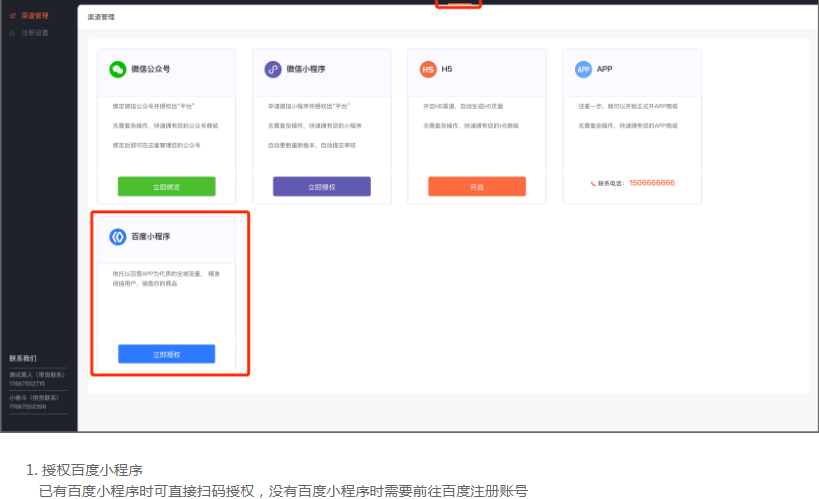Click purple 立即授权 button for 微信小程序
This screenshot has width=819, height=499.
(x=322, y=187)
